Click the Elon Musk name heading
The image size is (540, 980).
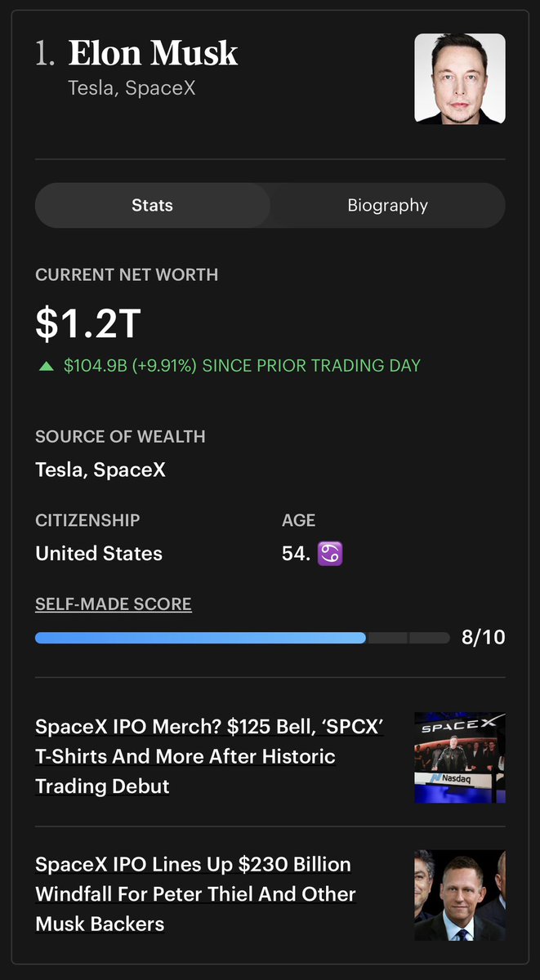[x=153, y=54]
